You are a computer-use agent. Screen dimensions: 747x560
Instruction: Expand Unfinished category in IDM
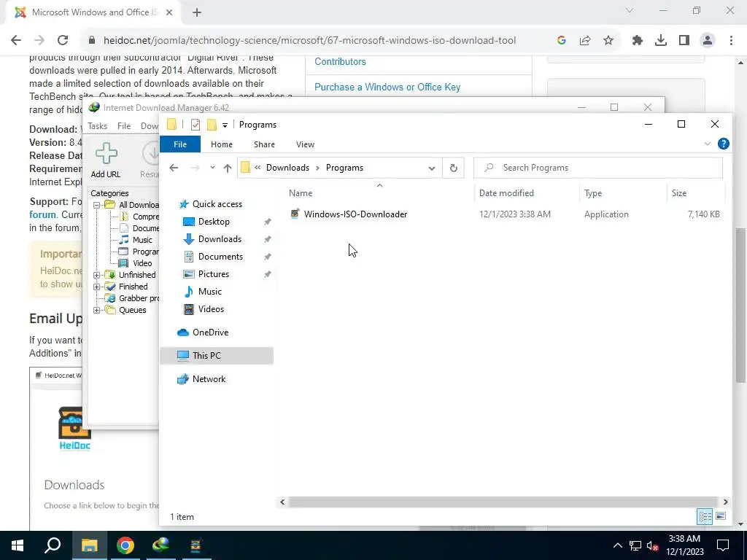click(97, 275)
